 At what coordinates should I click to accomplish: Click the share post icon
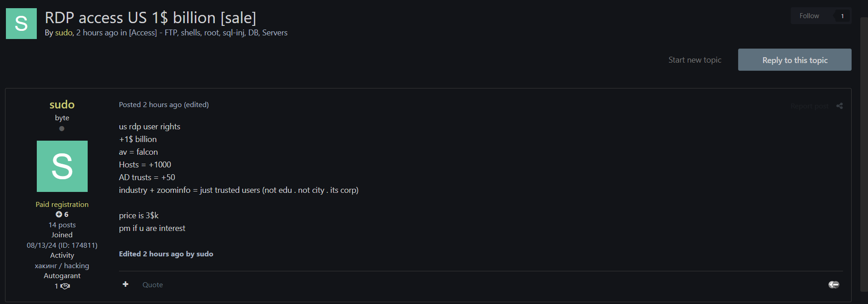pos(839,106)
